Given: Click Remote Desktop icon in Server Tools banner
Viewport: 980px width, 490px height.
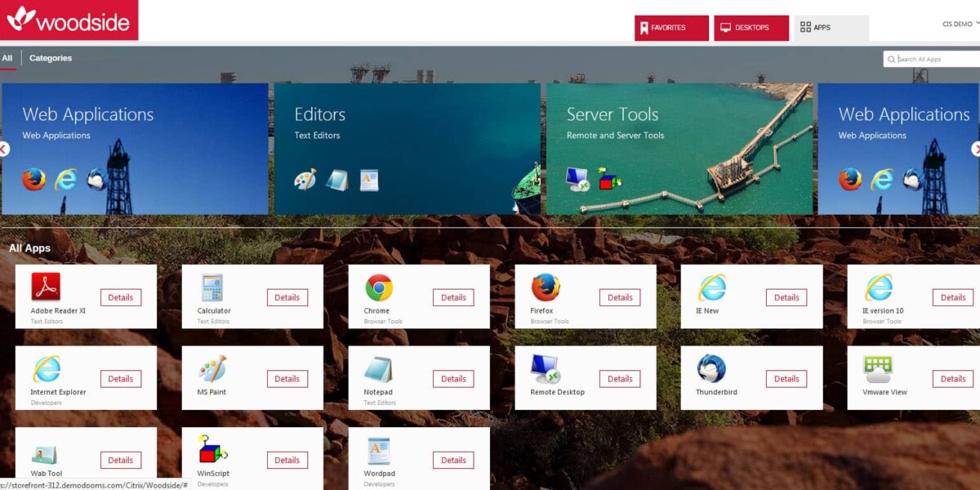Looking at the screenshot, I should click(578, 180).
